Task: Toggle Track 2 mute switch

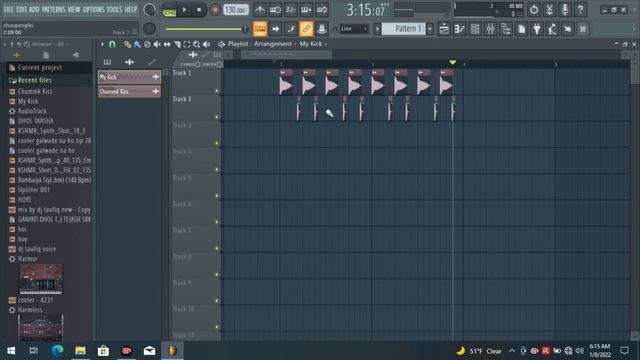Action: coord(217,117)
